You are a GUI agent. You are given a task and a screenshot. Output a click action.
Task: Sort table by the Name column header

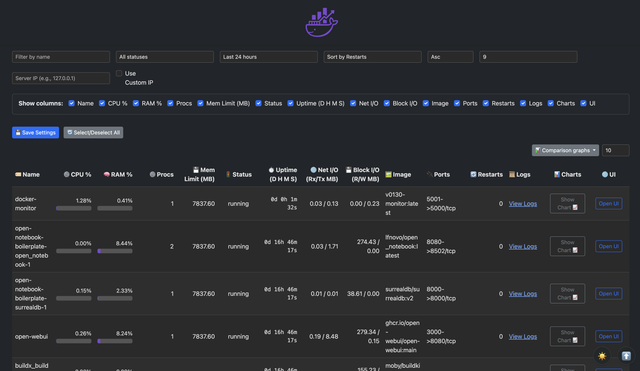click(27, 174)
